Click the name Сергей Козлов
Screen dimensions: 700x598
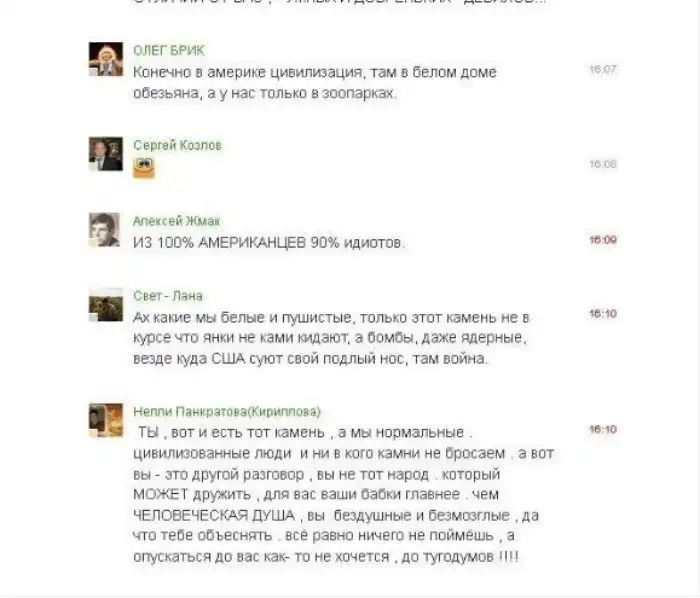[177, 145]
